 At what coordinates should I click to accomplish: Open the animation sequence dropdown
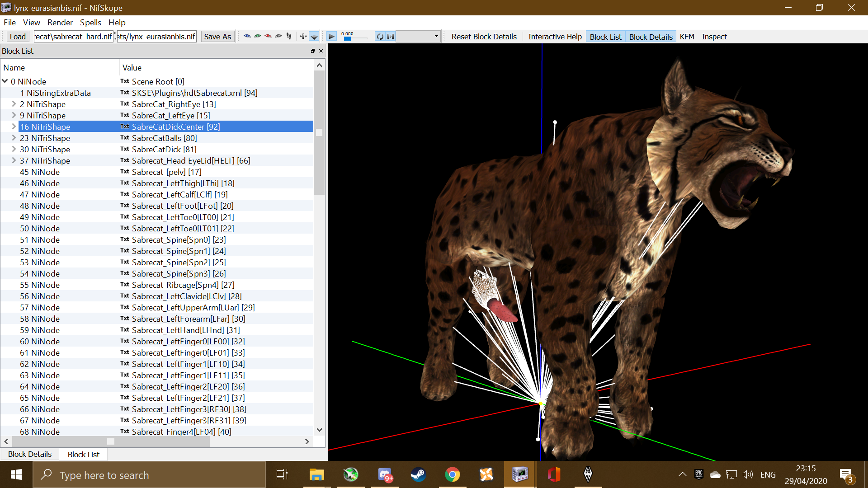418,37
